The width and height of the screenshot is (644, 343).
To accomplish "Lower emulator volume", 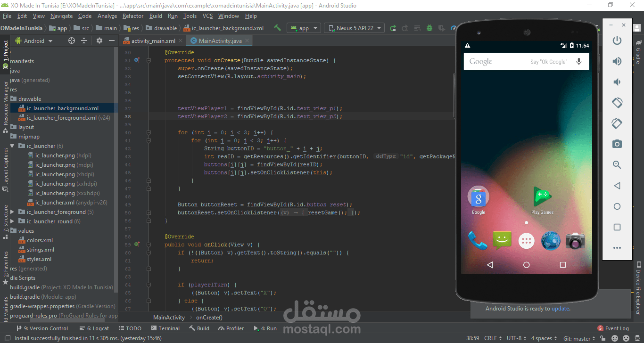I will tap(617, 82).
